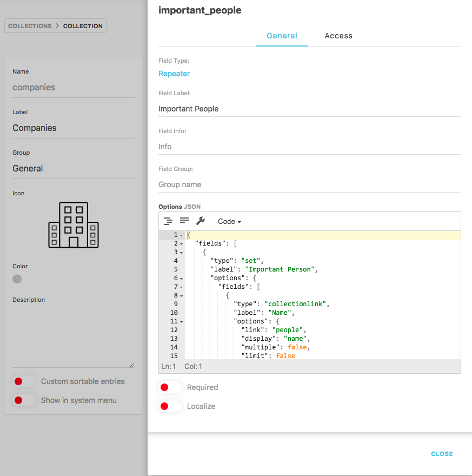Click "people" link value on line 12
Image resolution: width=472 pixels, height=476 pixels.
287,330
